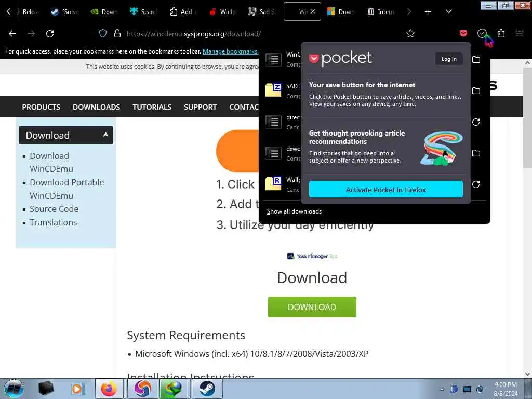Switch to the Internet Archive tab
This screenshot has width=532, height=399.
[381, 12]
